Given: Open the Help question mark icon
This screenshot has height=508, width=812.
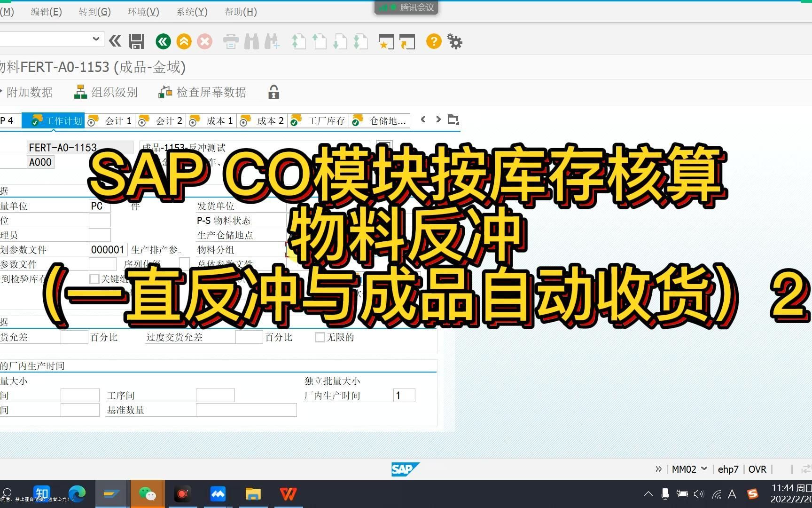Looking at the screenshot, I should click(x=434, y=41).
